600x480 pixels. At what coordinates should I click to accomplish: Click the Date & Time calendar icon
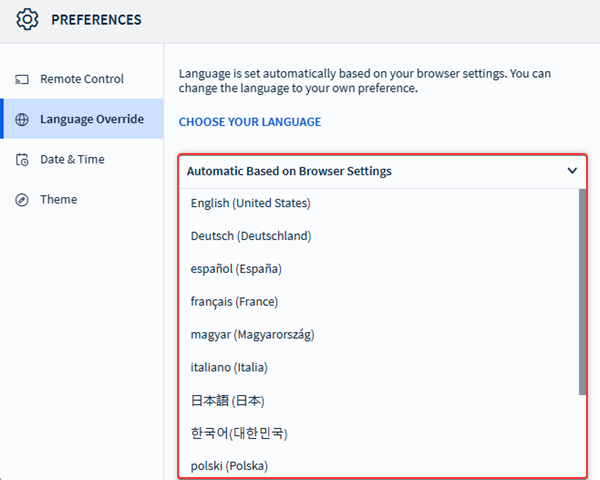click(x=22, y=159)
